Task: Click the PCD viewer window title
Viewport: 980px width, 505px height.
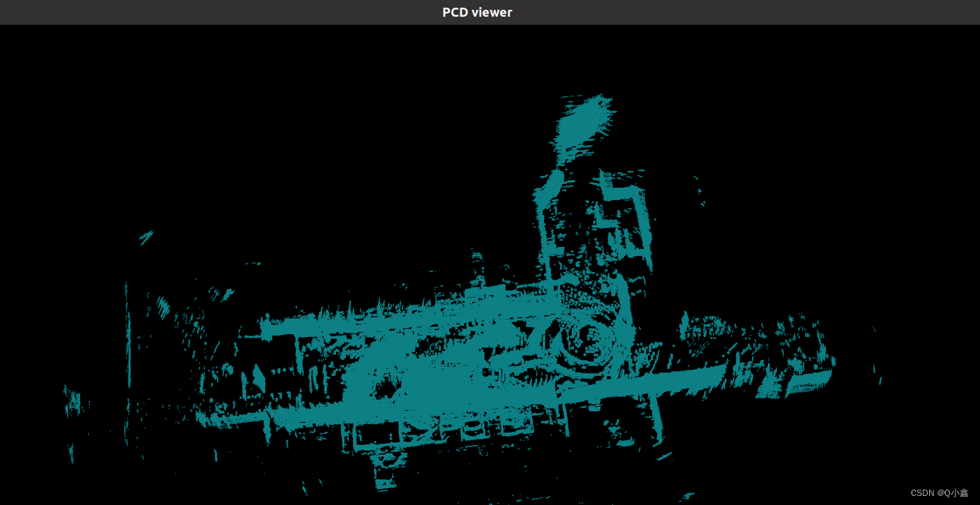Action: click(x=477, y=12)
